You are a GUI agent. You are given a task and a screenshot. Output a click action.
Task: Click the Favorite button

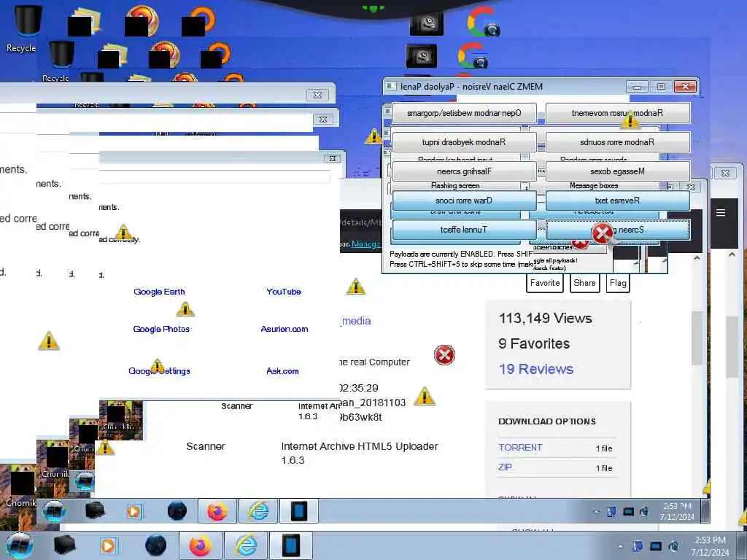coord(544,283)
